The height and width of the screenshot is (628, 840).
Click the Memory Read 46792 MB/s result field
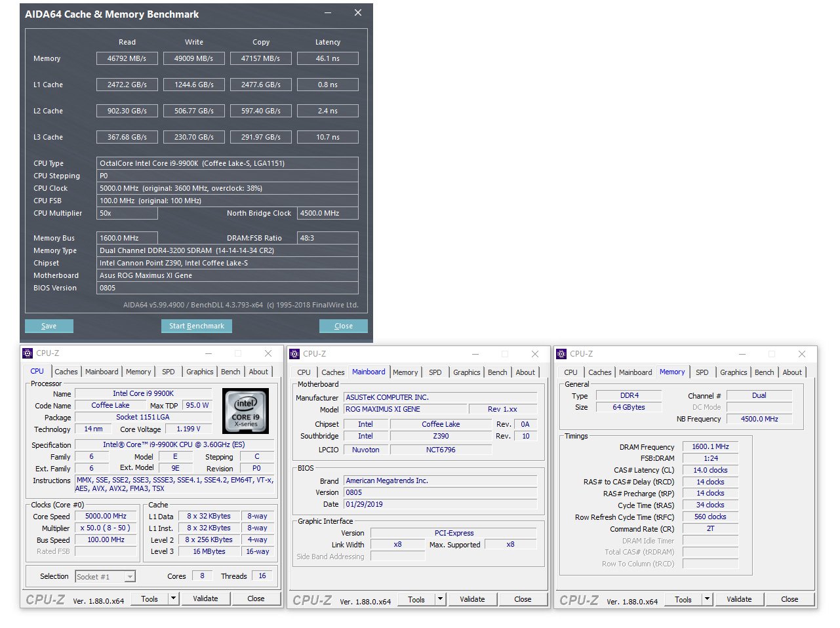coord(127,58)
